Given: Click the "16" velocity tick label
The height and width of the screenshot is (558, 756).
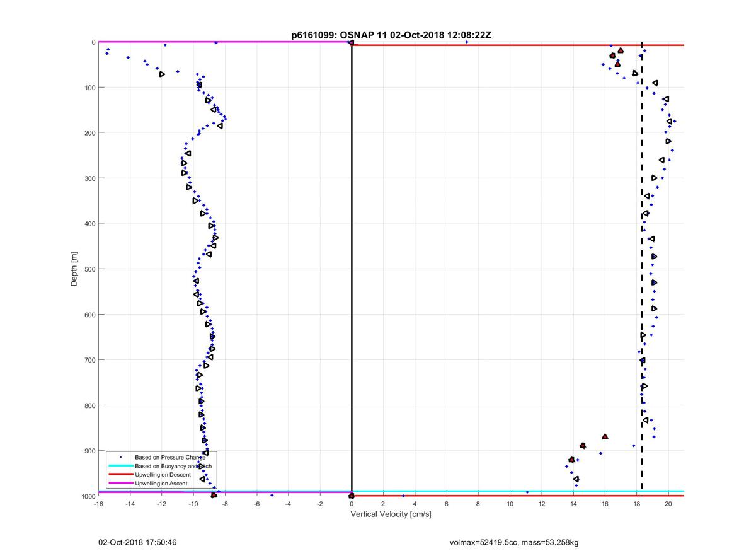Looking at the screenshot, I should tap(605, 504).
